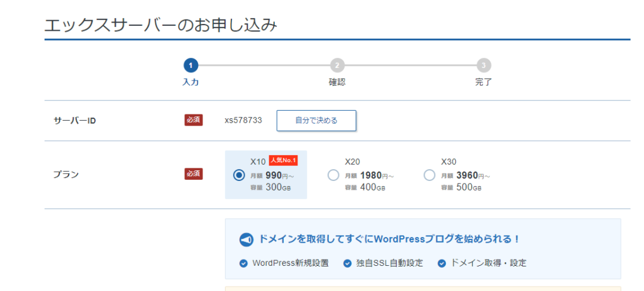The height and width of the screenshot is (291, 644).
Task: Click the 必須 badge in プラン row
Action: [194, 174]
